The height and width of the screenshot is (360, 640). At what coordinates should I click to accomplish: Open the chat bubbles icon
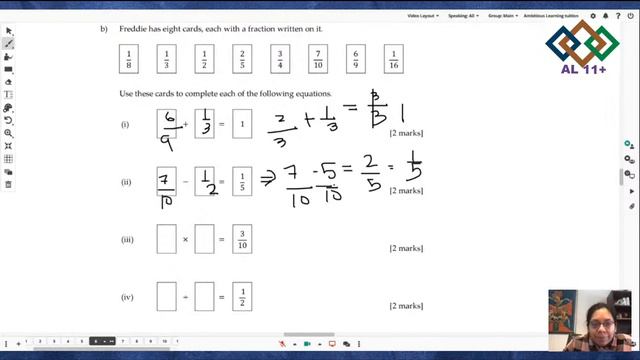[346, 344]
